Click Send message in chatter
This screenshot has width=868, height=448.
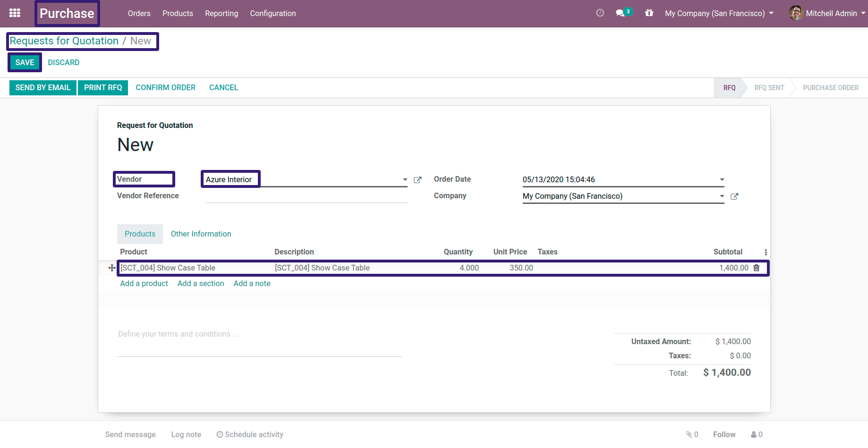click(x=130, y=434)
